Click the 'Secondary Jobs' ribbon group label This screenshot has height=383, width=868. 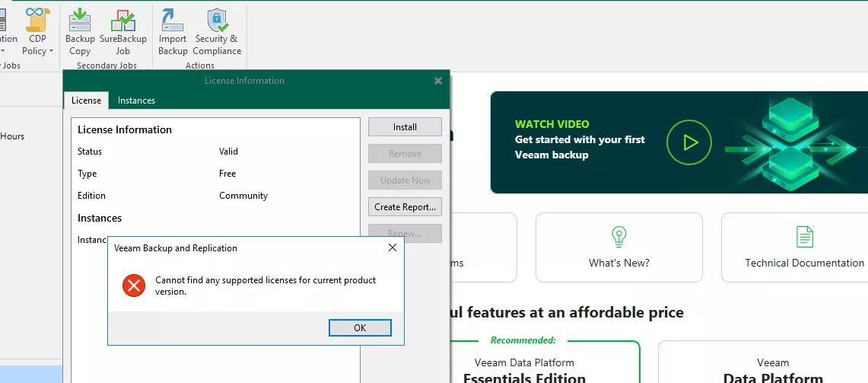(x=107, y=65)
